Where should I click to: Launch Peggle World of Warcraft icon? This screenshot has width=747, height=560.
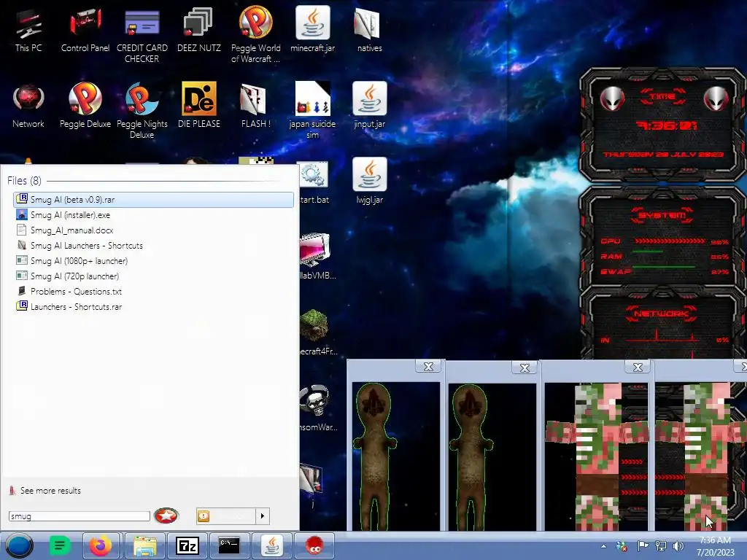(255, 35)
